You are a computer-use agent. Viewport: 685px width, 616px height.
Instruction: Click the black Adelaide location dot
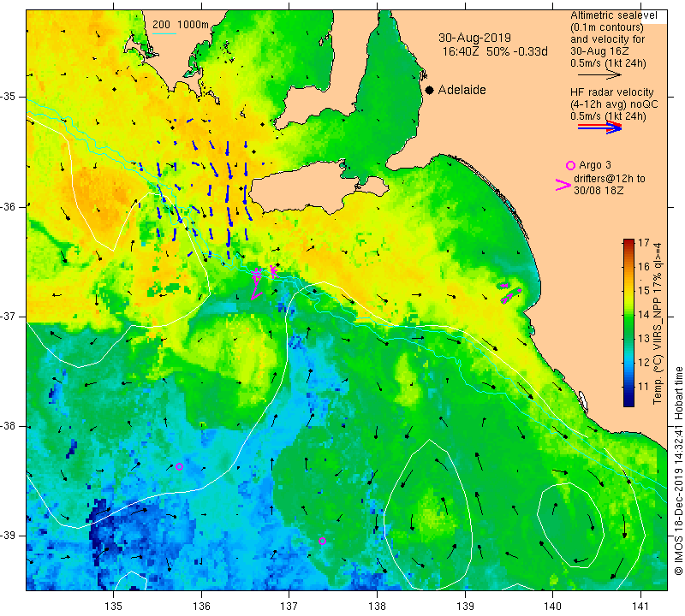coord(430,90)
